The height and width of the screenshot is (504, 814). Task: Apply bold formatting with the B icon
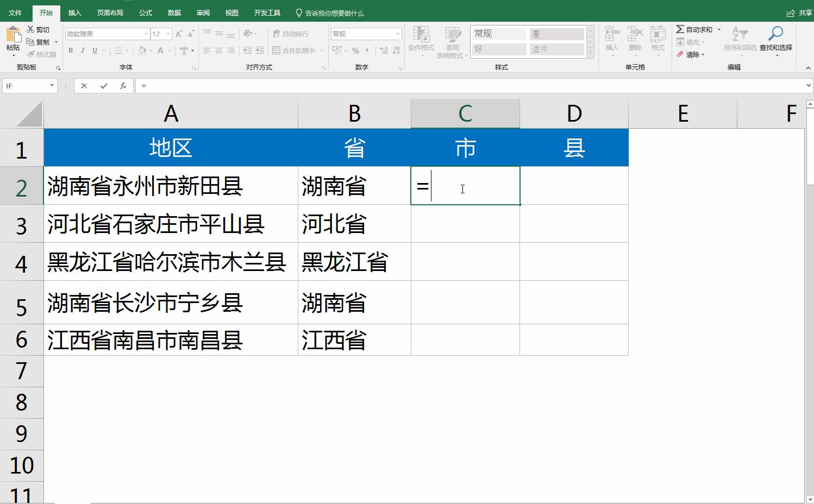[70, 51]
